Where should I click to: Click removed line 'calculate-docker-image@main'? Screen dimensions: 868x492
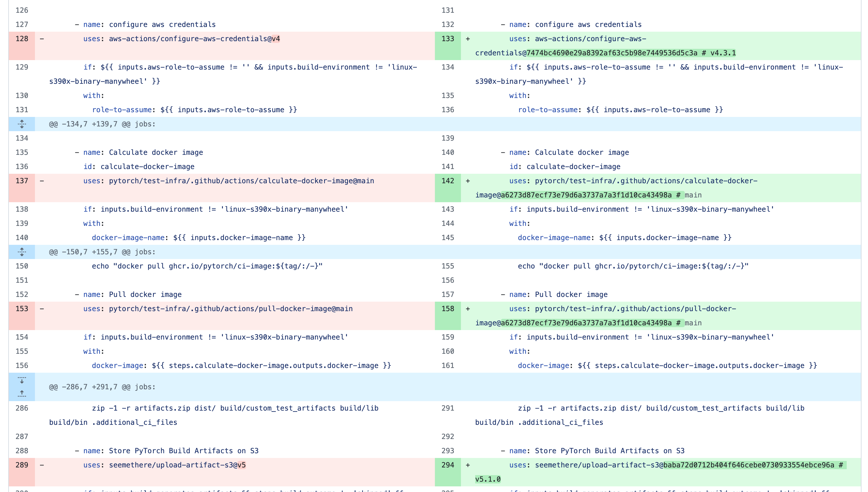coord(229,181)
